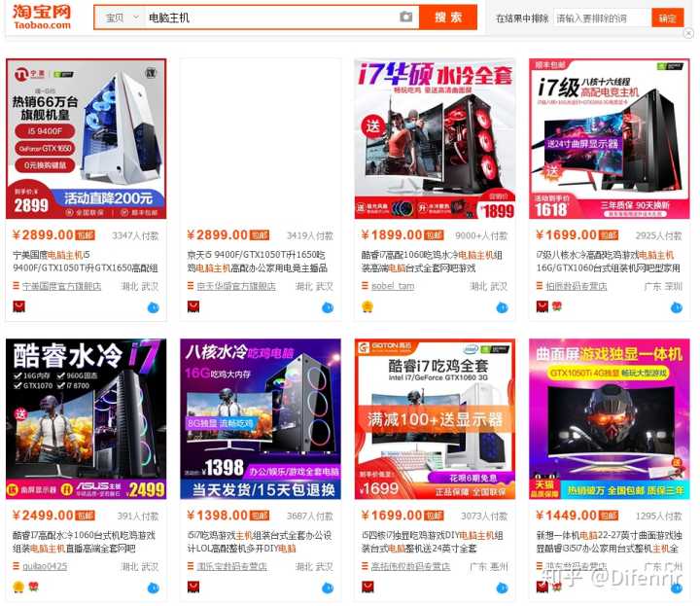This screenshot has height=606, width=700.
Task: Open shop link 拍质数码专营店
Action: coord(577,286)
